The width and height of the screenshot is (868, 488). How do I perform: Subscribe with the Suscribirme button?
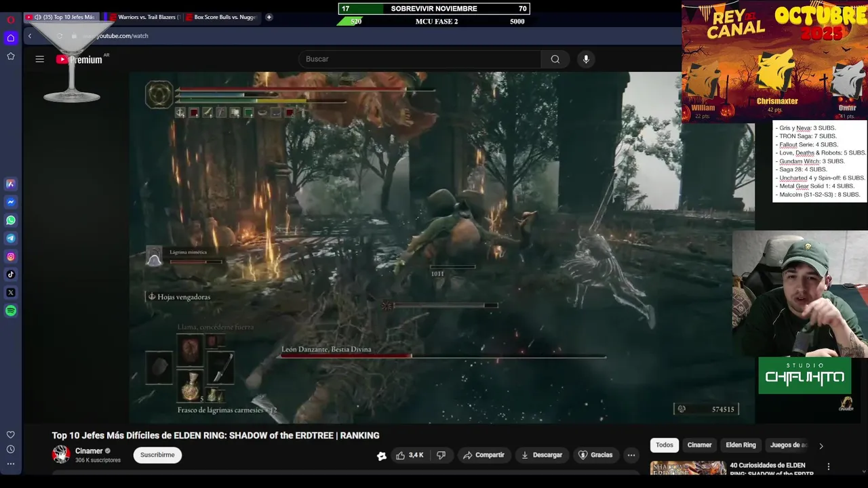tap(157, 455)
